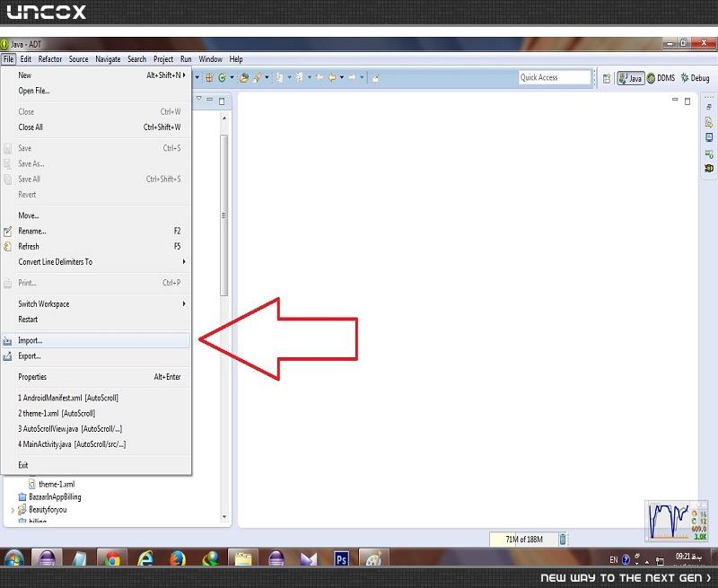Open the Window menu
718x588 pixels.
pyautogui.click(x=210, y=59)
